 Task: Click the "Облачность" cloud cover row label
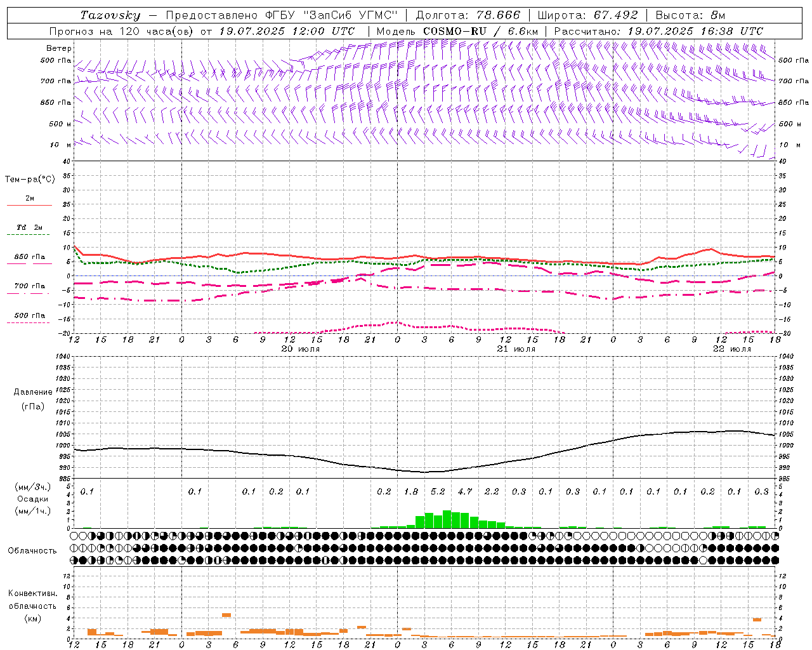(x=32, y=551)
